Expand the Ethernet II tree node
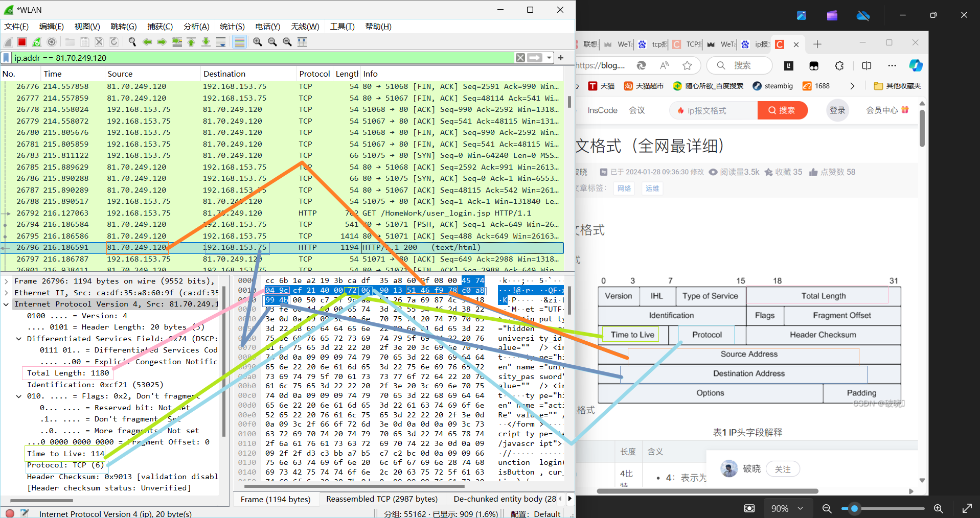Image resolution: width=980 pixels, height=518 pixels. [x=6, y=293]
